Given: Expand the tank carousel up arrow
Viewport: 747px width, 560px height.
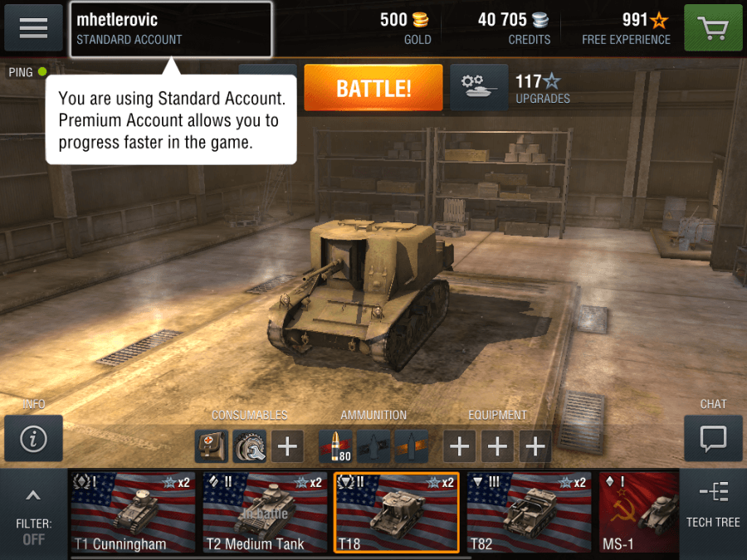Looking at the screenshot, I should (x=33, y=496).
